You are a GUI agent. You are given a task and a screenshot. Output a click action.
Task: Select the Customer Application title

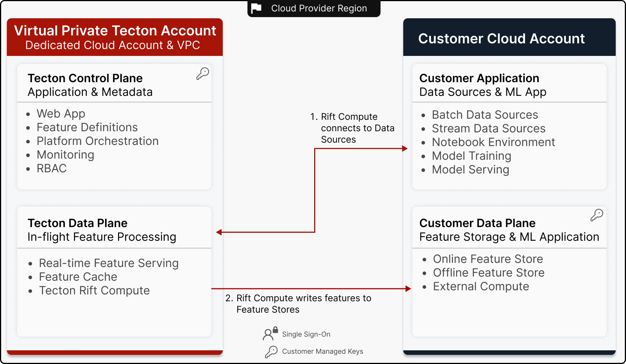tap(479, 78)
